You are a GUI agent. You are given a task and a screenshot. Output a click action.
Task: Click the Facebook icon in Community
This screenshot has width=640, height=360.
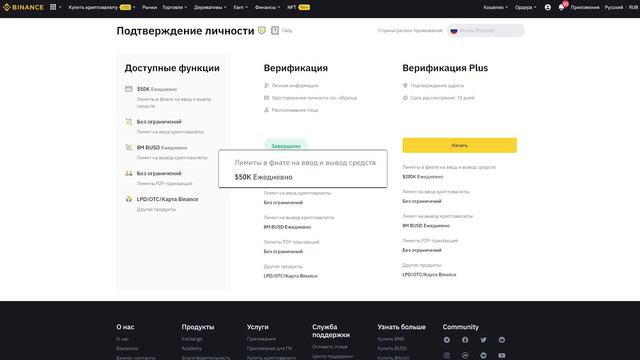click(x=465, y=340)
